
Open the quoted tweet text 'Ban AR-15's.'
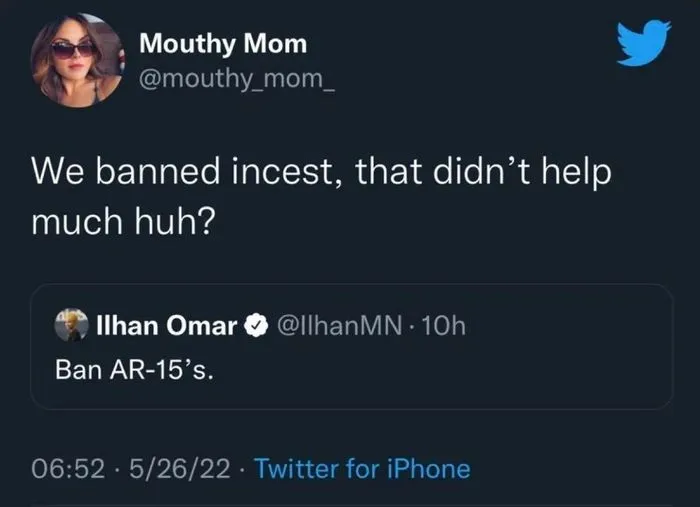134,369
